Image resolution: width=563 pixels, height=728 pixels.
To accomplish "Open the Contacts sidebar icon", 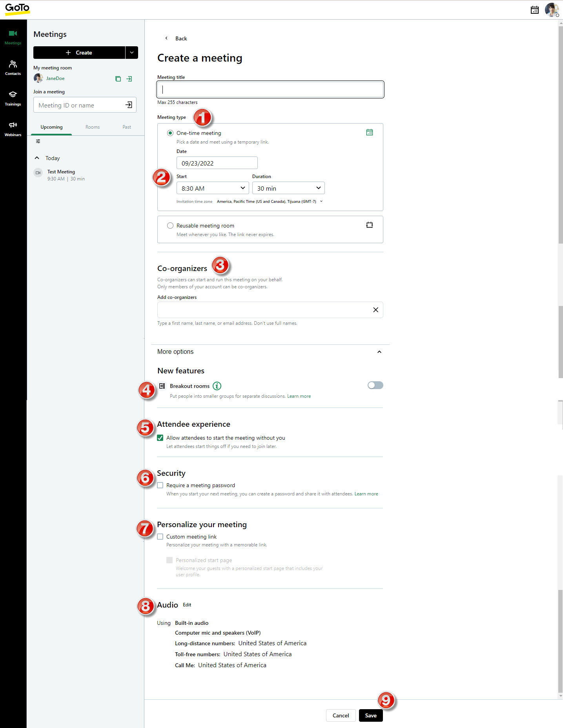I will click(x=13, y=67).
